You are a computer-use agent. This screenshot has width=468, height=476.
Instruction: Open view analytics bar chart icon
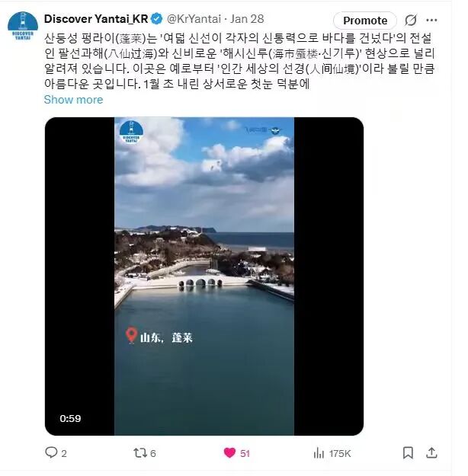(319, 453)
